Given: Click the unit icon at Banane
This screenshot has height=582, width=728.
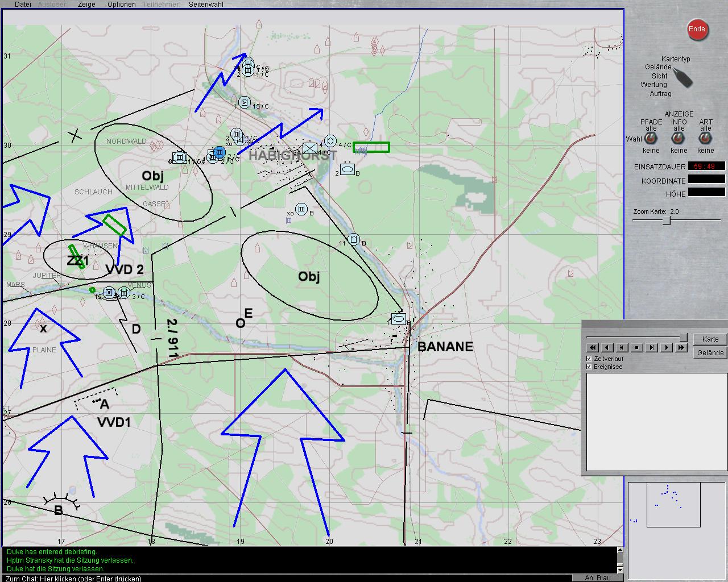Looking at the screenshot, I should [x=399, y=319].
